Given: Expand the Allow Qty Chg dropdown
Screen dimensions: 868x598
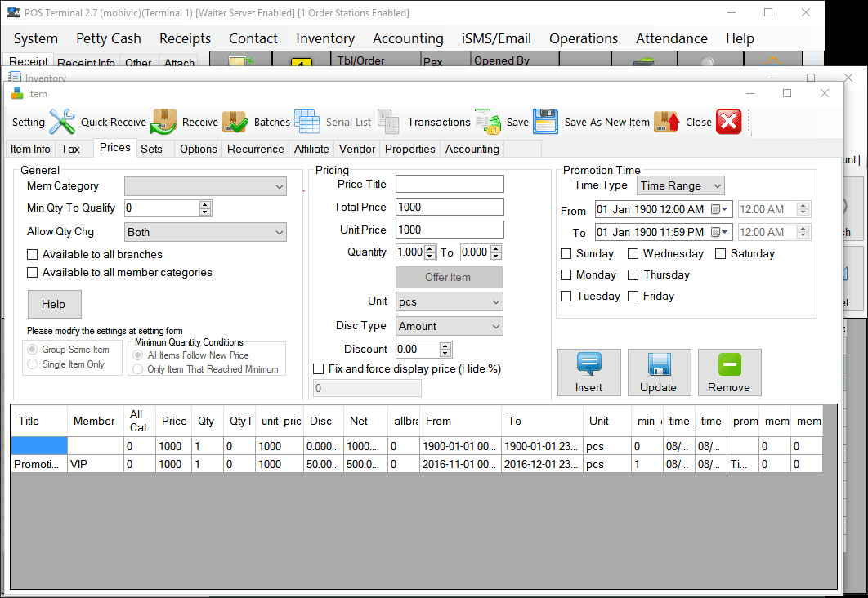Looking at the screenshot, I should tap(205, 232).
